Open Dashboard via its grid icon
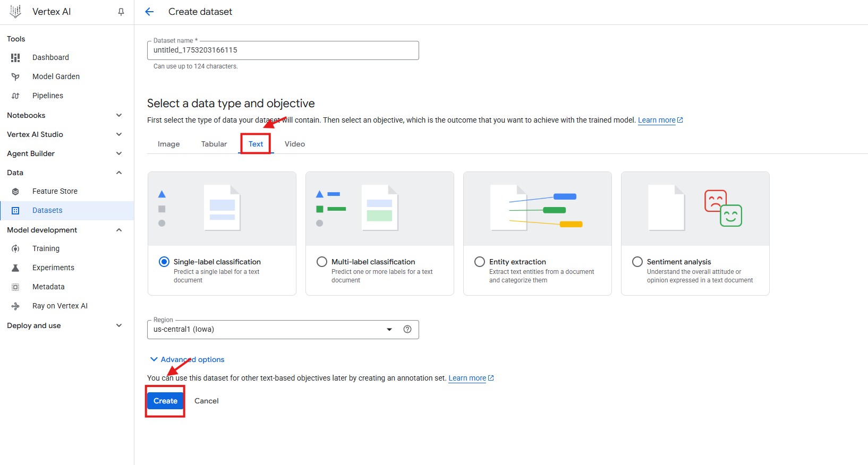The width and height of the screenshot is (868, 465). (15, 57)
